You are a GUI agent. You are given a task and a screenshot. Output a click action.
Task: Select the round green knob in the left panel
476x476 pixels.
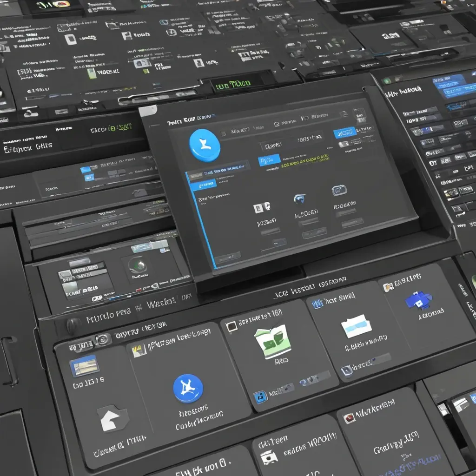point(138,265)
